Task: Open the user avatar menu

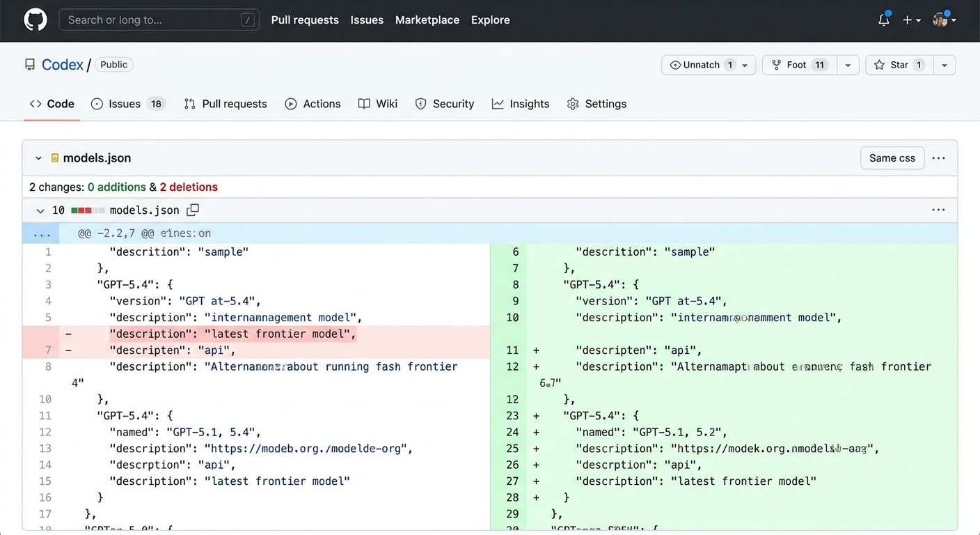Action: pos(945,20)
